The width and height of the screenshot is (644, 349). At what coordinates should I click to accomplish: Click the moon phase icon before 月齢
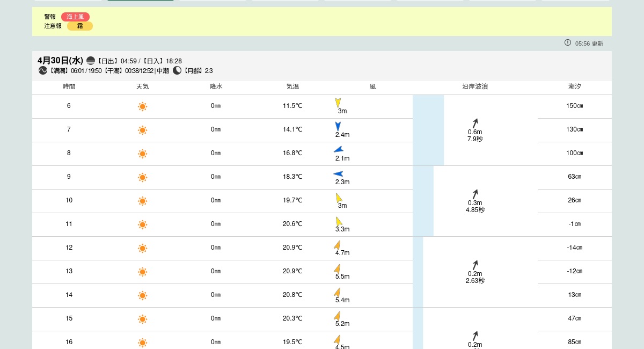tap(177, 70)
